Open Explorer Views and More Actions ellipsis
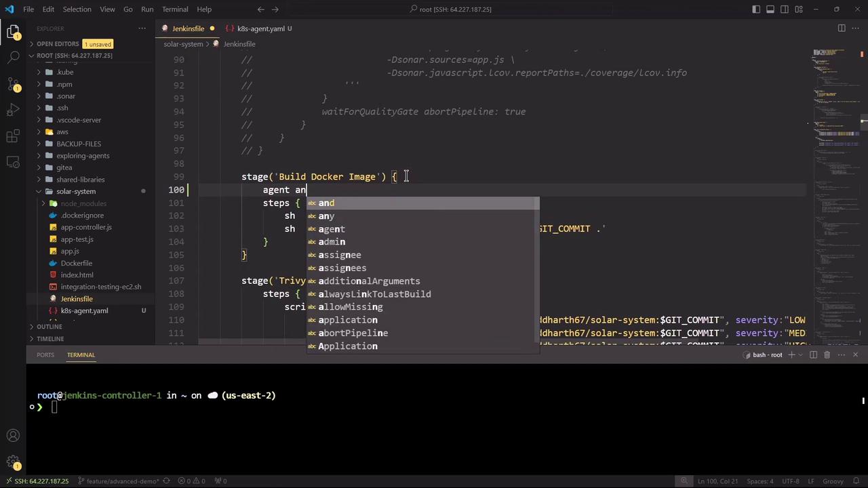Image resolution: width=868 pixels, height=488 pixels. click(x=142, y=28)
